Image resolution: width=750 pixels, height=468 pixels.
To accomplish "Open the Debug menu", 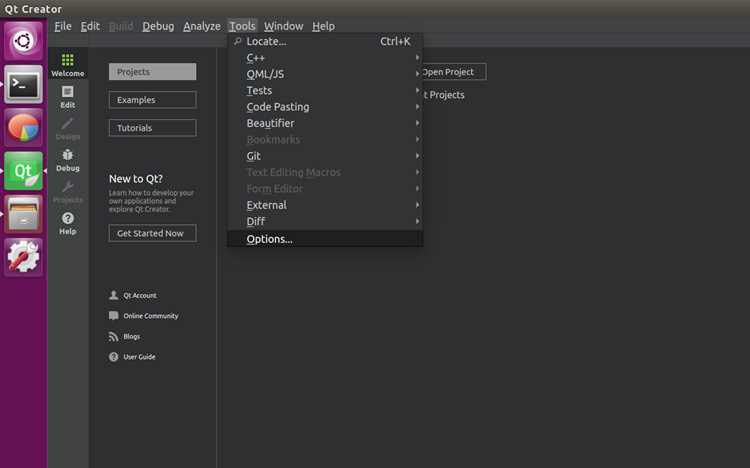I will point(158,26).
